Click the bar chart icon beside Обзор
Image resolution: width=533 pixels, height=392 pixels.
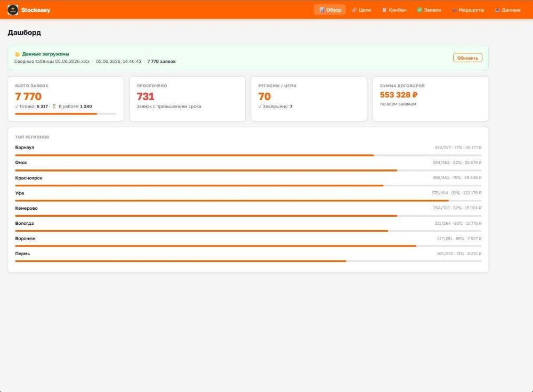(321, 10)
